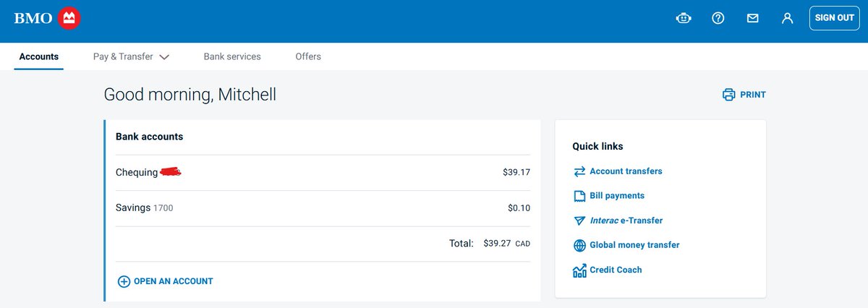Open the chatbot assistant icon
The width and height of the screenshot is (868, 308).
pyautogui.click(x=684, y=18)
